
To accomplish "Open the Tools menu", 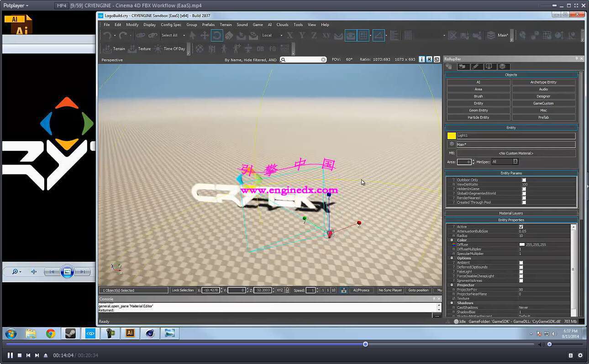I will (298, 25).
